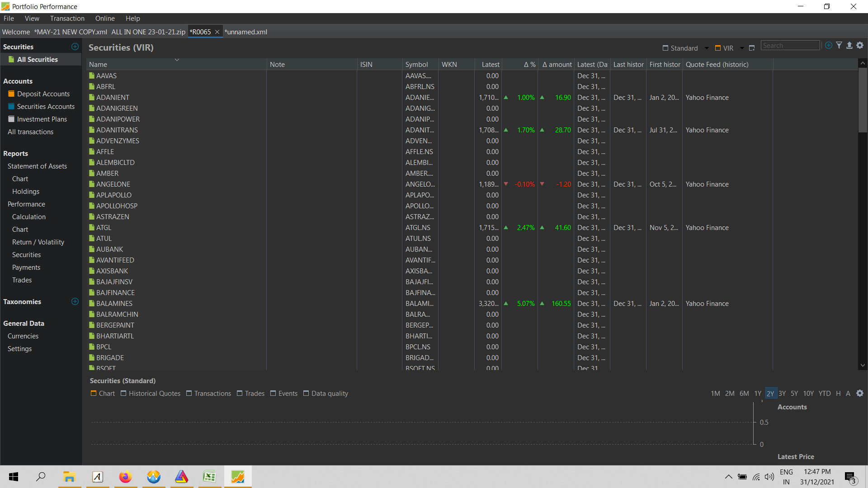The height and width of the screenshot is (488, 868).
Task: Expand the VIR view dropdown arrow
Action: pyautogui.click(x=742, y=48)
